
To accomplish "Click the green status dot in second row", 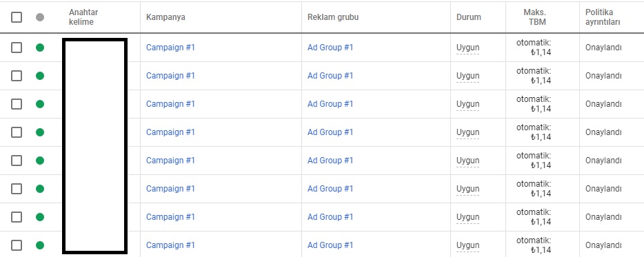I will click(x=40, y=76).
